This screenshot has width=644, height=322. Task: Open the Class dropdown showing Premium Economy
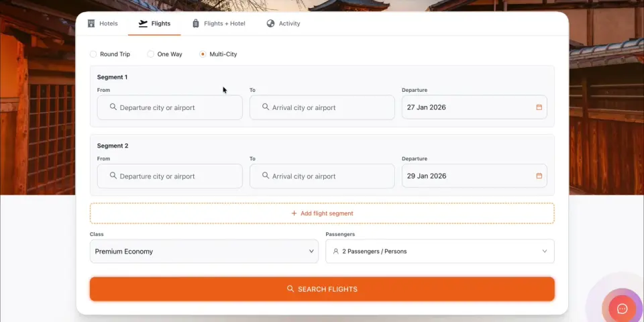click(204, 252)
